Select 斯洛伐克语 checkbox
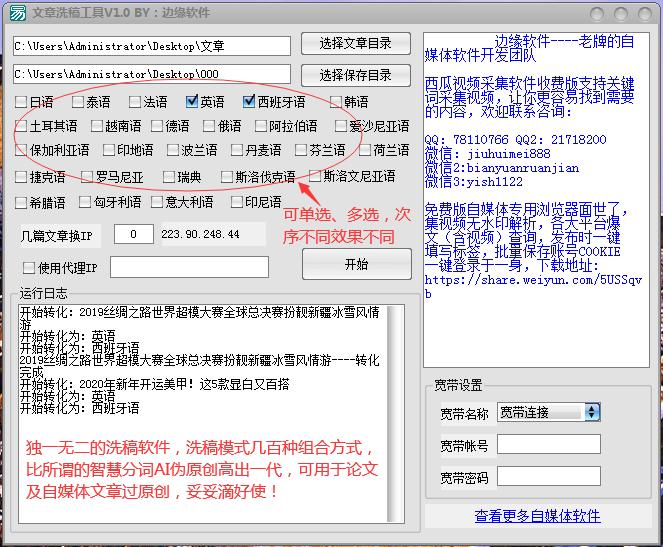This screenshot has height=547, width=663. coord(227,177)
